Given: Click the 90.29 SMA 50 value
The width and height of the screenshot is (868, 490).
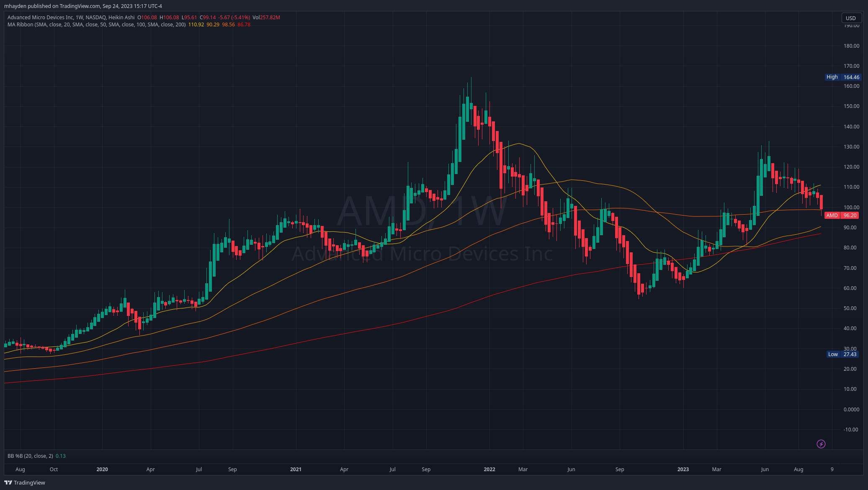Looking at the screenshot, I should [213, 25].
